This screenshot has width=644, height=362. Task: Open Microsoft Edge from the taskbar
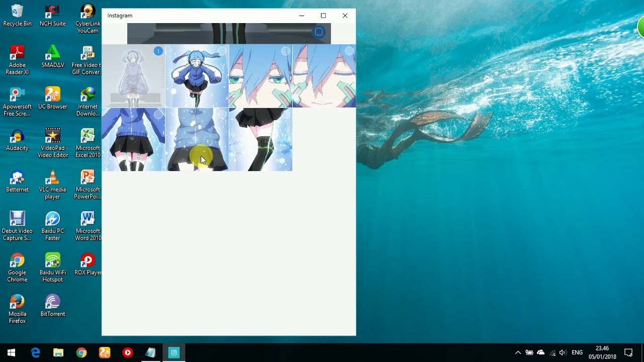pyautogui.click(x=35, y=352)
